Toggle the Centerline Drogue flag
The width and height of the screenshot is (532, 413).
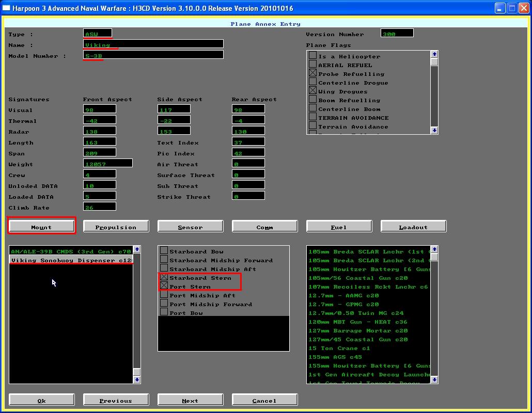click(312, 82)
